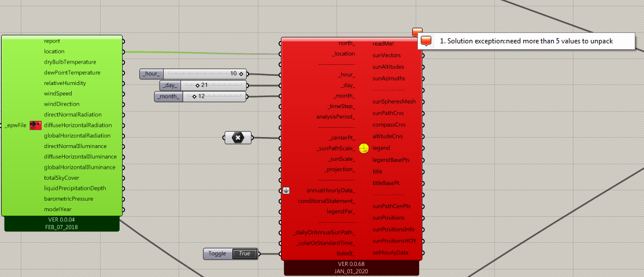Click the report output
This screenshot has height=277, width=644.
tap(52, 41)
